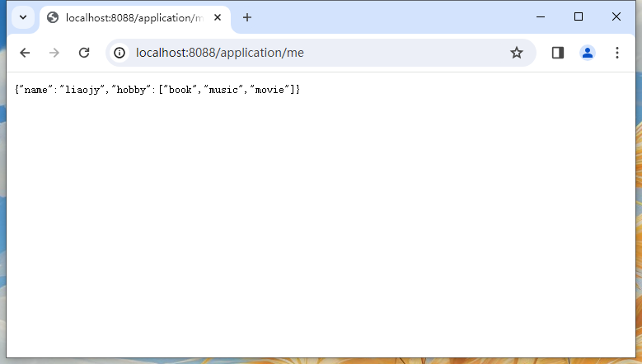Open the Chrome profile menu
The height and width of the screenshot is (364, 642).
pyautogui.click(x=588, y=53)
